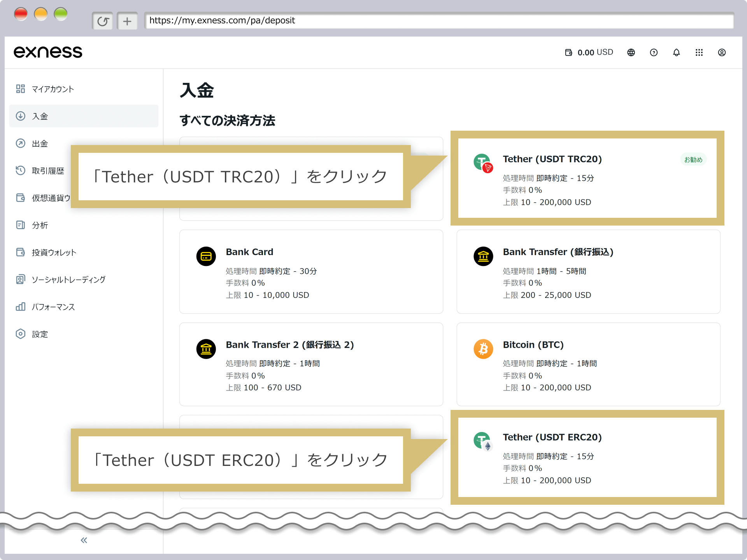Select the Bitcoin (BTC) payment method

pyautogui.click(x=588, y=364)
